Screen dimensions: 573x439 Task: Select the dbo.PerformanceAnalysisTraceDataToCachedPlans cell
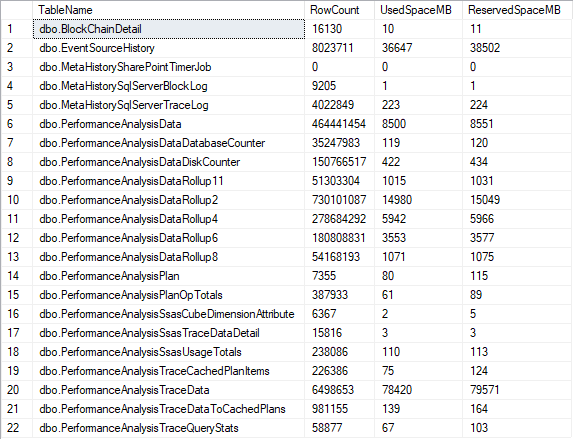coord(168,409)
